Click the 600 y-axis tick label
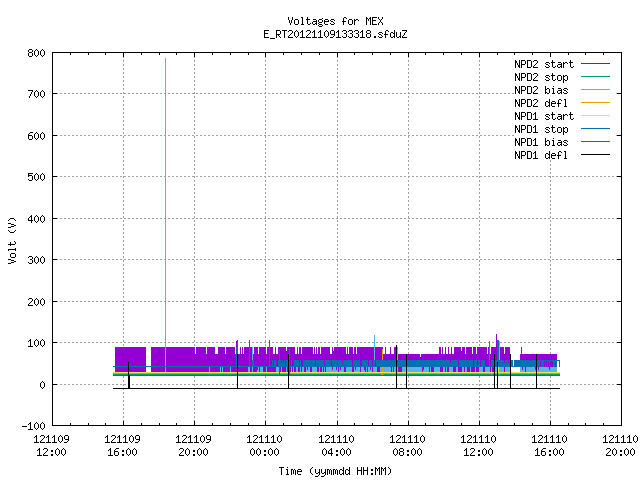640x480 pixels. 36,136
